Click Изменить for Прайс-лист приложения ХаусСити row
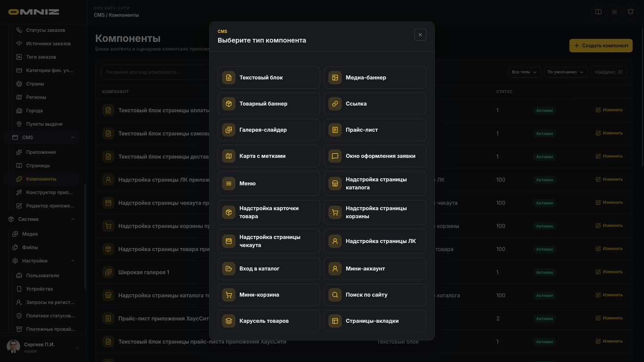644x362 pixels. coord(609,318)
